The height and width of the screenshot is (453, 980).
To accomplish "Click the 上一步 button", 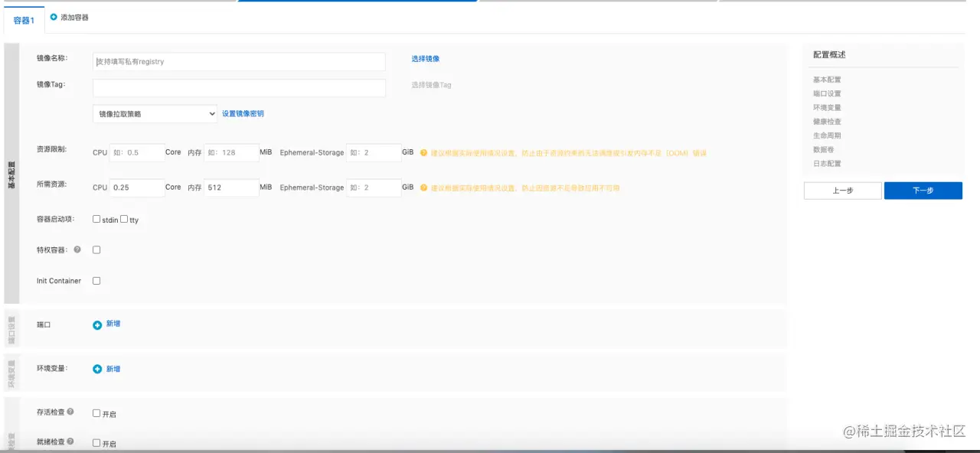I will pos(842,191).
